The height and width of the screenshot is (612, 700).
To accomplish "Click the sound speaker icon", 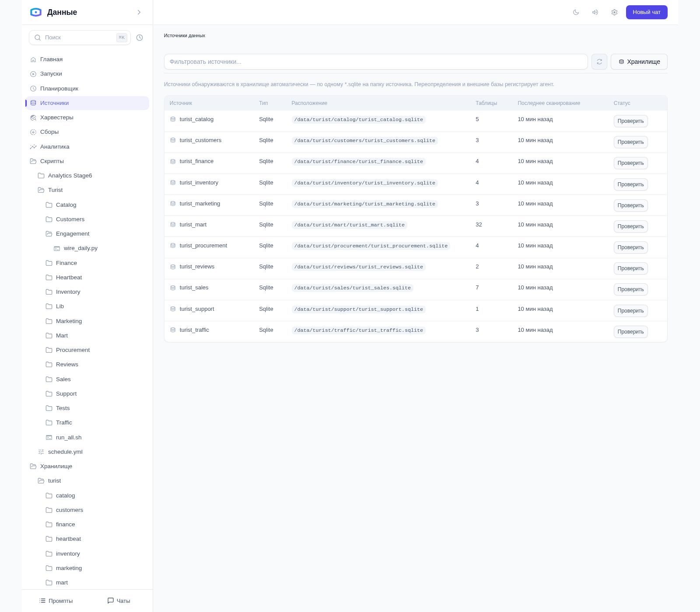I will (595, 12).
